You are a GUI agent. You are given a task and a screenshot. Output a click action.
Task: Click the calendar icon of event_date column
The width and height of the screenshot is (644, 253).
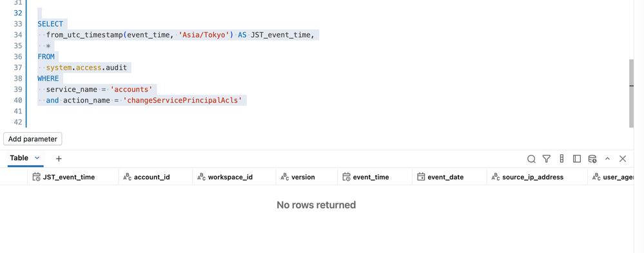(421, 177)
